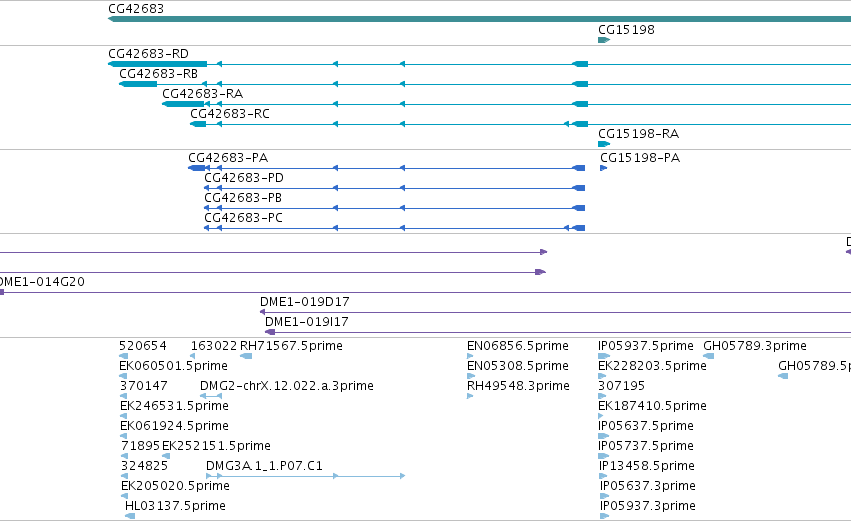This screenshot has height=521, width=851.
Task: Select EST IP05637.5prime
Action: [x=646, y=427]
